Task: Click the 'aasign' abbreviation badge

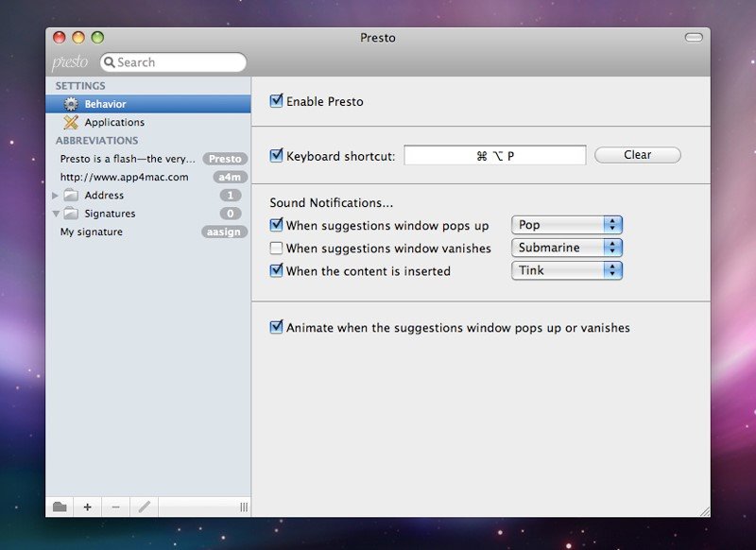Action: (x=224, y=232)
